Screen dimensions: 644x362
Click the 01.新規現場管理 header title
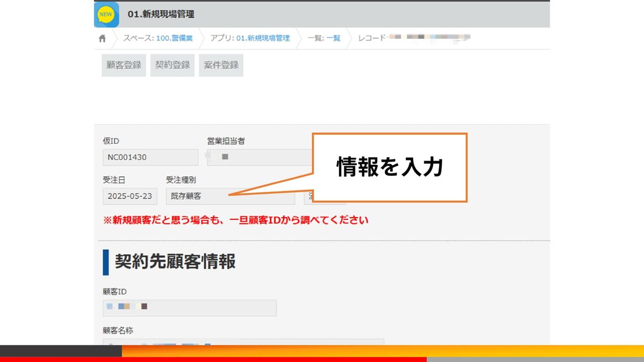point(161,14)
